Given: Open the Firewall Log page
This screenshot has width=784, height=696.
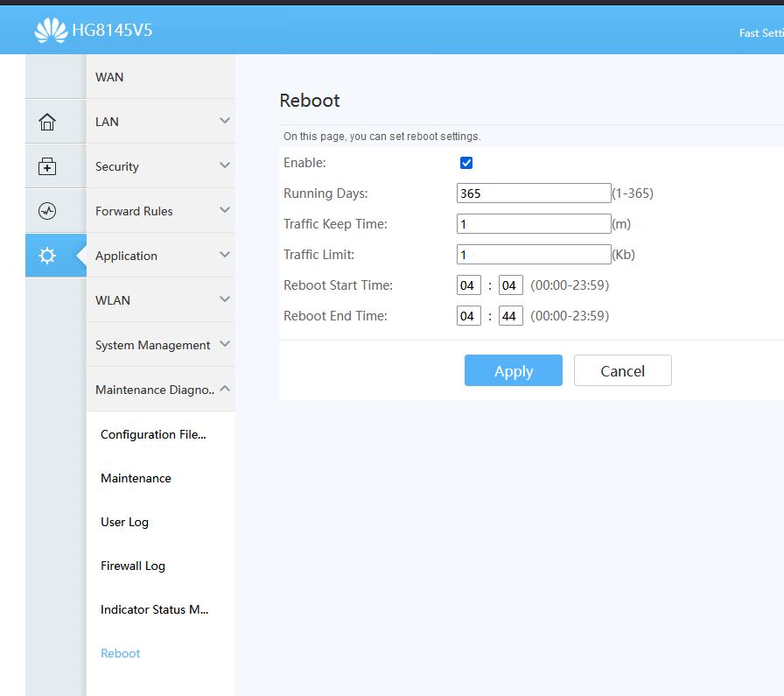Looking at the screenshot, I should [x=133, y=566].
